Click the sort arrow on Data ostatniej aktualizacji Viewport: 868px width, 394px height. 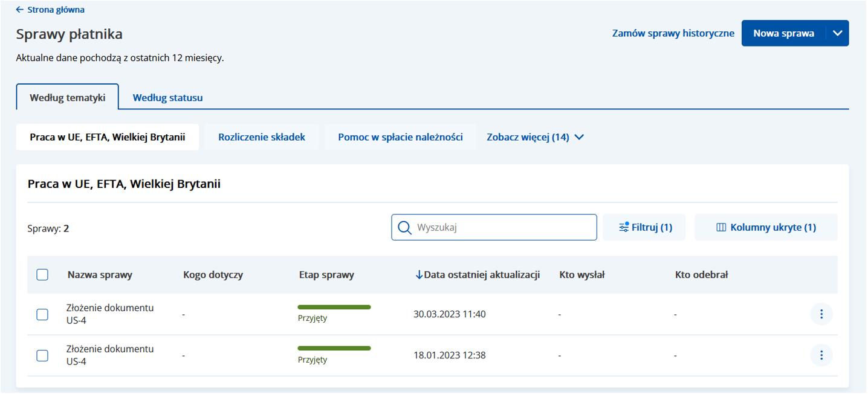419,275
